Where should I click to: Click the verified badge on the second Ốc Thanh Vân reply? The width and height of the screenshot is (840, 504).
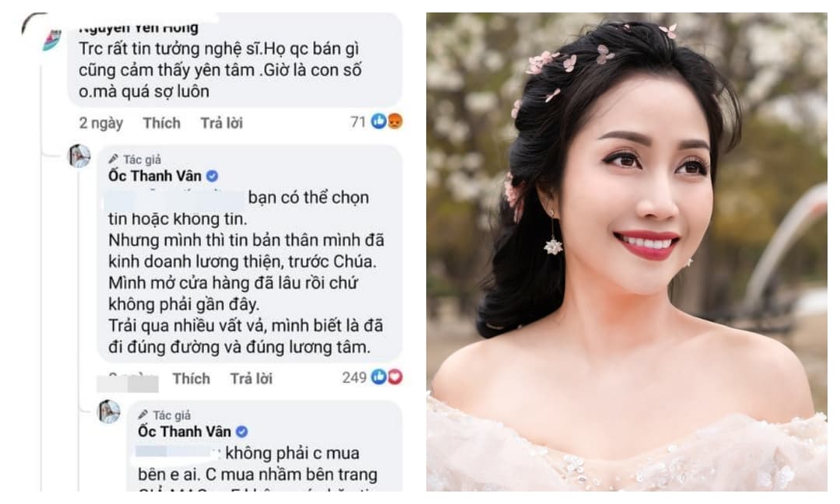[242, 431]
